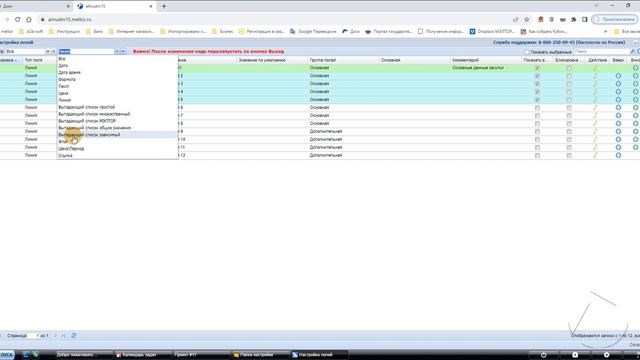Screen dimensions: 640x360
Task: Bookmark this page with the star icon
Action: coord(527,19)
